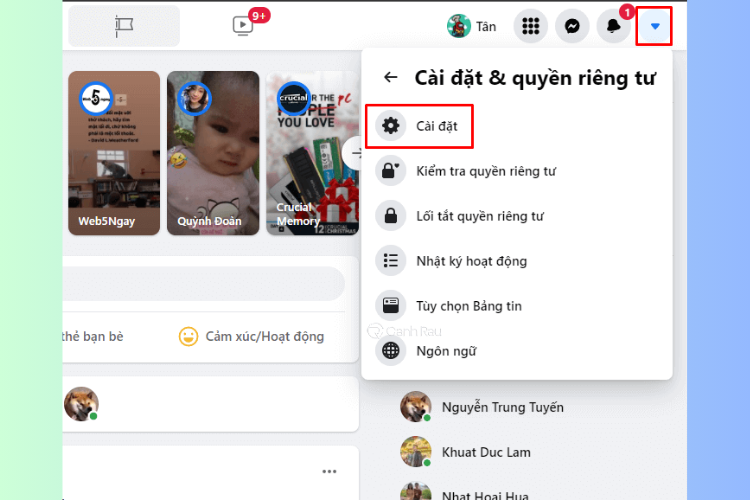Click the feed icon beside Tùy chọn Bảng tin
Image resolution: width=750 pixels, height=500 pixels.
pos(391,306)
